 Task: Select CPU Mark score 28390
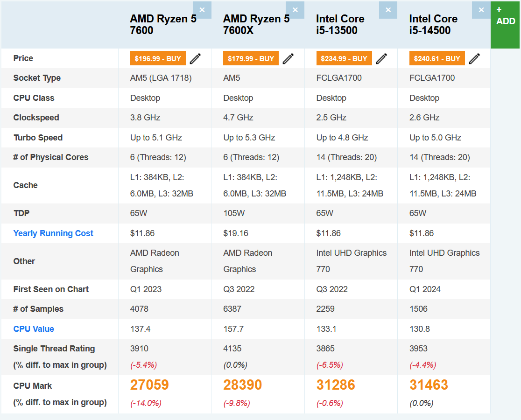pyautogui.click(x=243, y=385)
